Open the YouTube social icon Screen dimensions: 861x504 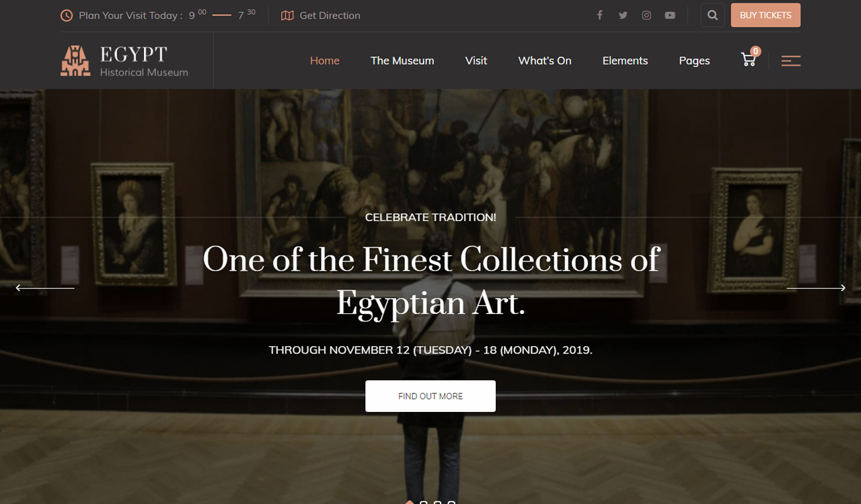click(x=670, y=15)
